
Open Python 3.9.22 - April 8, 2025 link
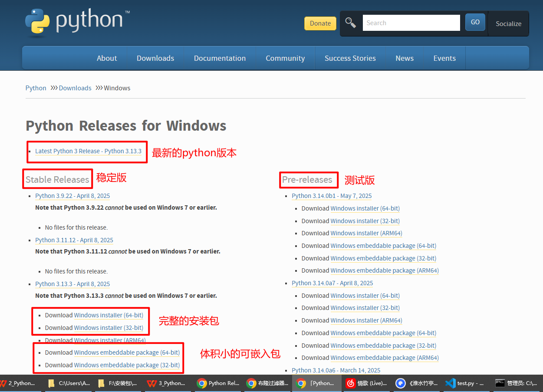click(x=72, y=196)
